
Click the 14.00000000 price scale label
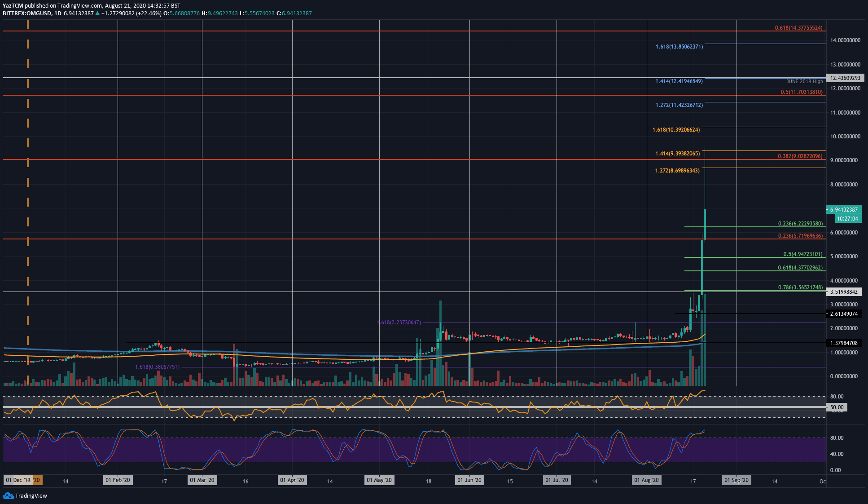coord(845,40)
